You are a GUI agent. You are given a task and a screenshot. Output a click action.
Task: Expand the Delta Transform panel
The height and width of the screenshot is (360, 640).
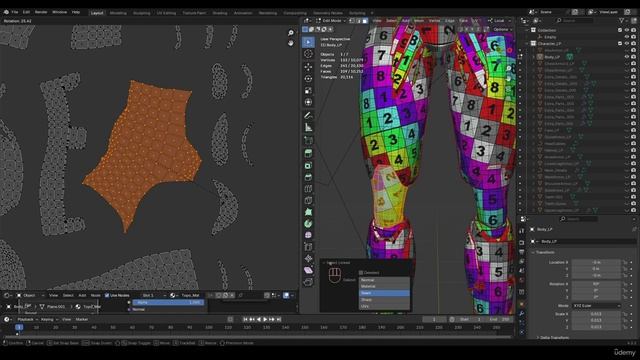554,338
